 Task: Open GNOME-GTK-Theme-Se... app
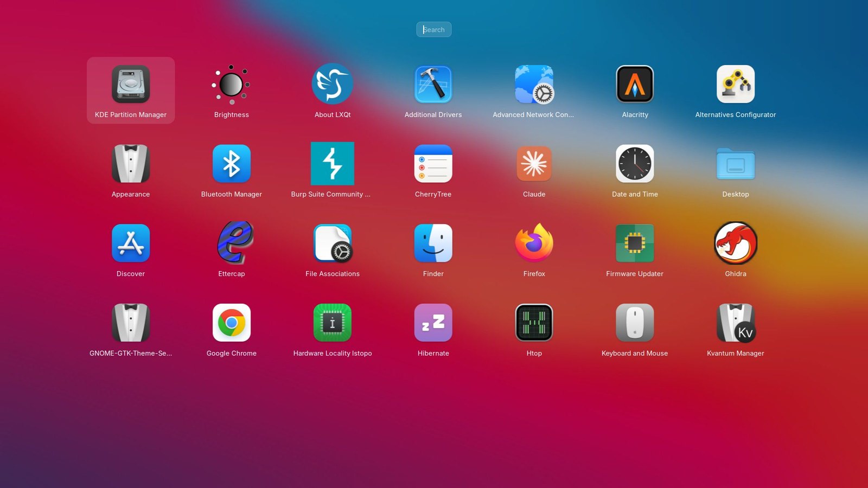(131, 323)
